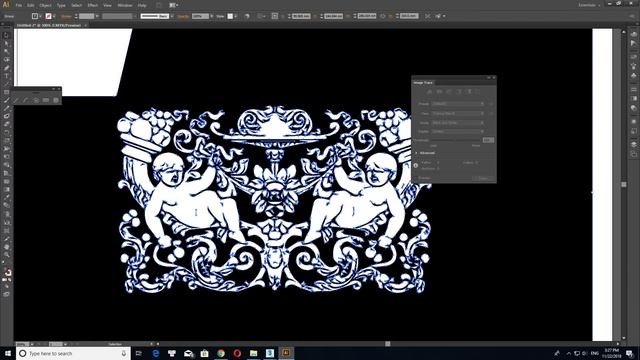Viewport: 640px width, 360px height.
Task: Open the Artboards panel from the right dock
Action: (633, 154)
